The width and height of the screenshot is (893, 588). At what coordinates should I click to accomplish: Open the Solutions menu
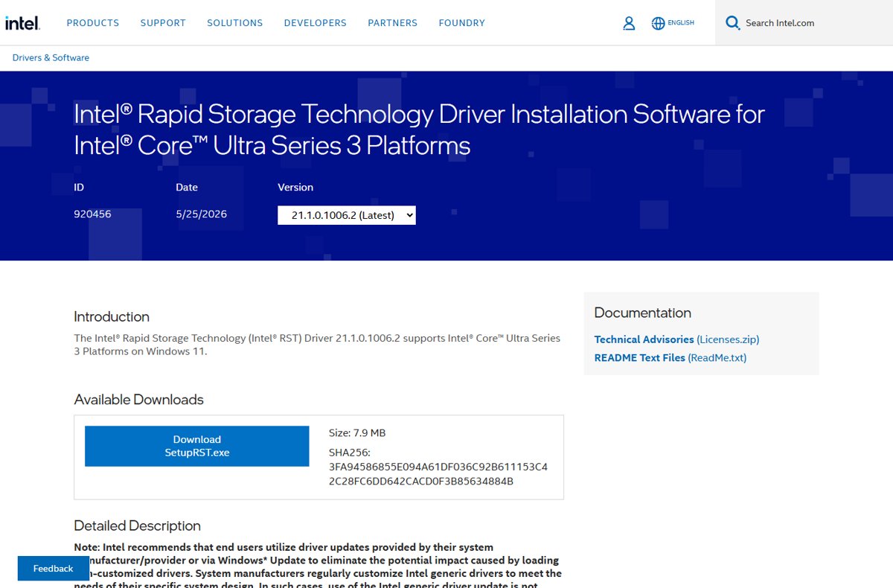235,23
